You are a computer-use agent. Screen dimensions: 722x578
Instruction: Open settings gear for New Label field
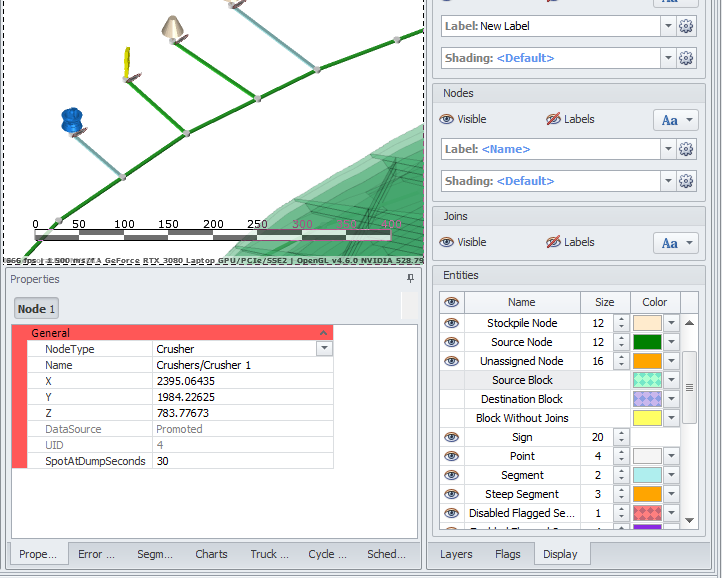[686, 26]
